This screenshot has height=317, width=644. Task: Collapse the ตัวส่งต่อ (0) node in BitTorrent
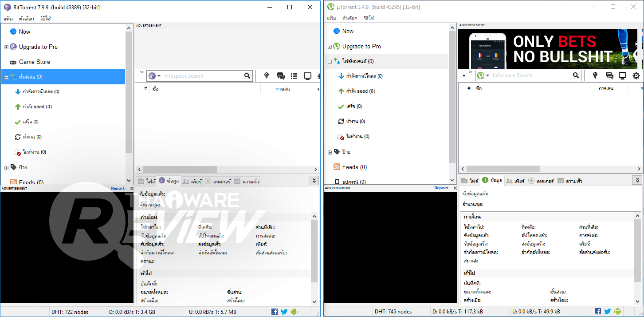click(6, 77)
